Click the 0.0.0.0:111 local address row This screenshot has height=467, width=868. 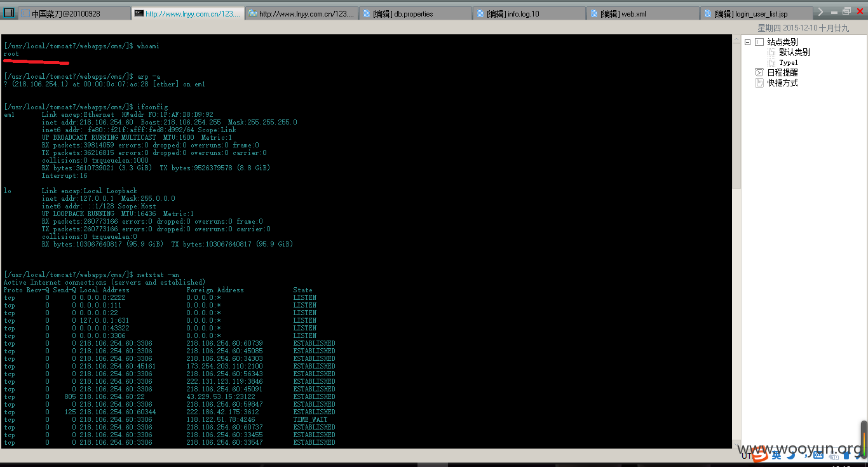160,305
